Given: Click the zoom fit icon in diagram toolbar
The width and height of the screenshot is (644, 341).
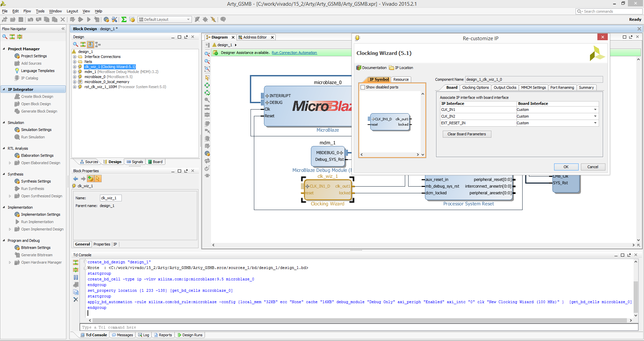Looking at the screenshot, I should (207, 69).
